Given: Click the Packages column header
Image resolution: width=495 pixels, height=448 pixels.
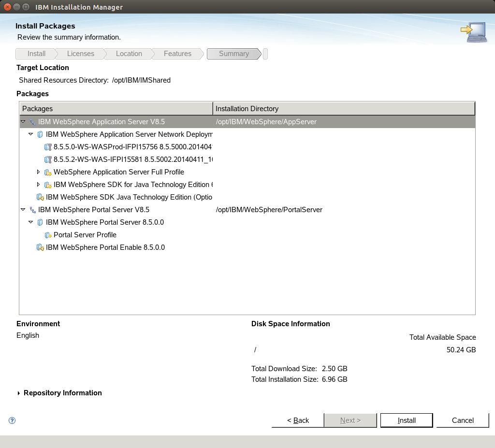Looking at the screenshot, I should tap(116, 109).
